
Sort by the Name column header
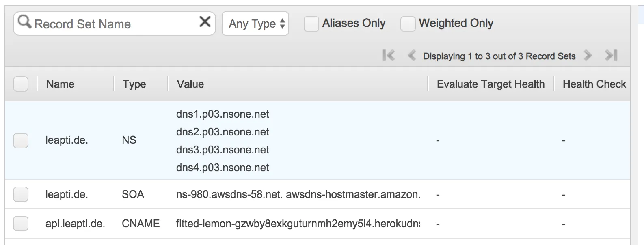tap(60, 84)
